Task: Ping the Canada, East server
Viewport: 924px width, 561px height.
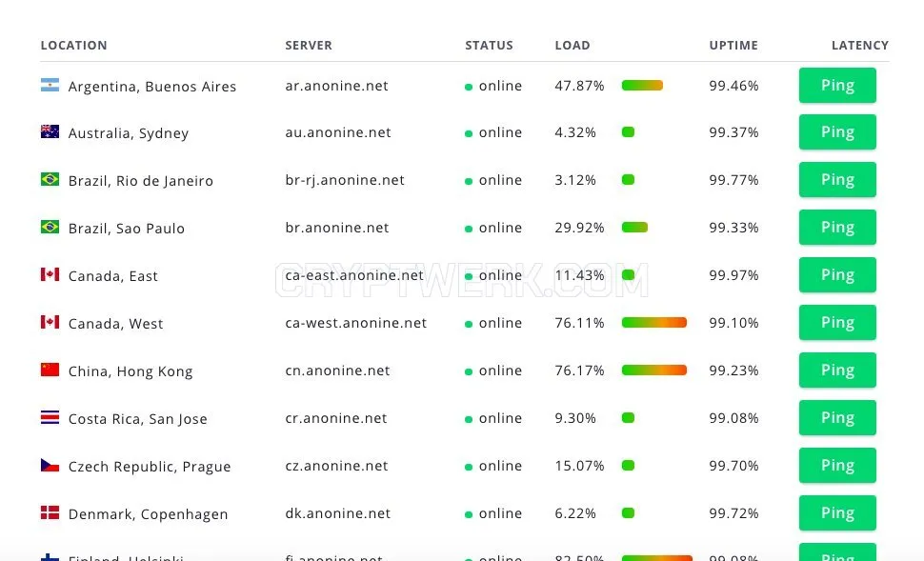Action: (837, 275)
